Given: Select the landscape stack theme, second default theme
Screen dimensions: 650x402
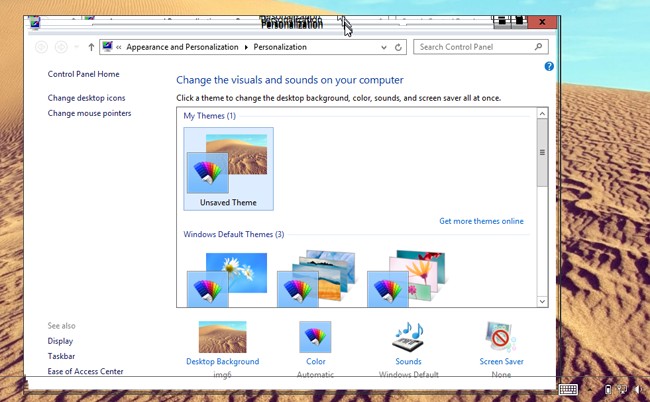Looking at the screenshot, I should pos(317,278).
